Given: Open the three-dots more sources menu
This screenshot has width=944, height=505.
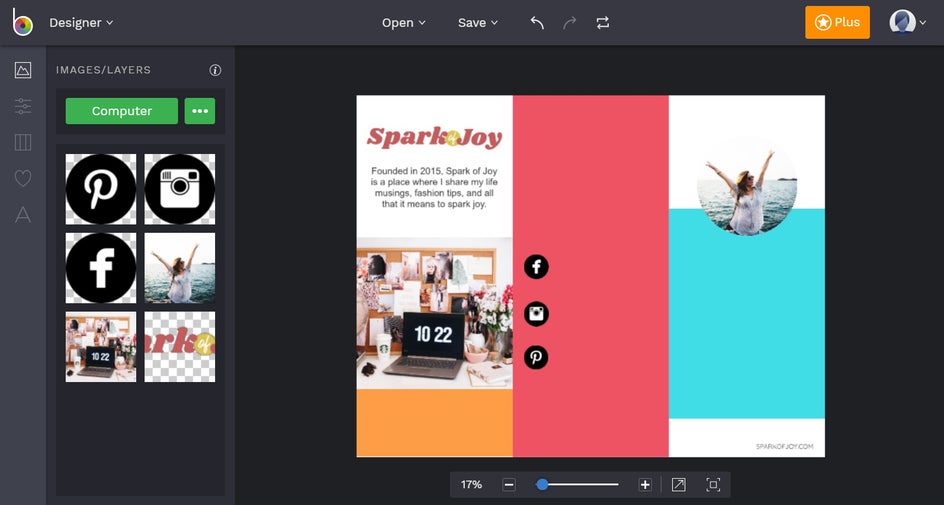Looking at the screenshot, I should click(x=200, y=111).
